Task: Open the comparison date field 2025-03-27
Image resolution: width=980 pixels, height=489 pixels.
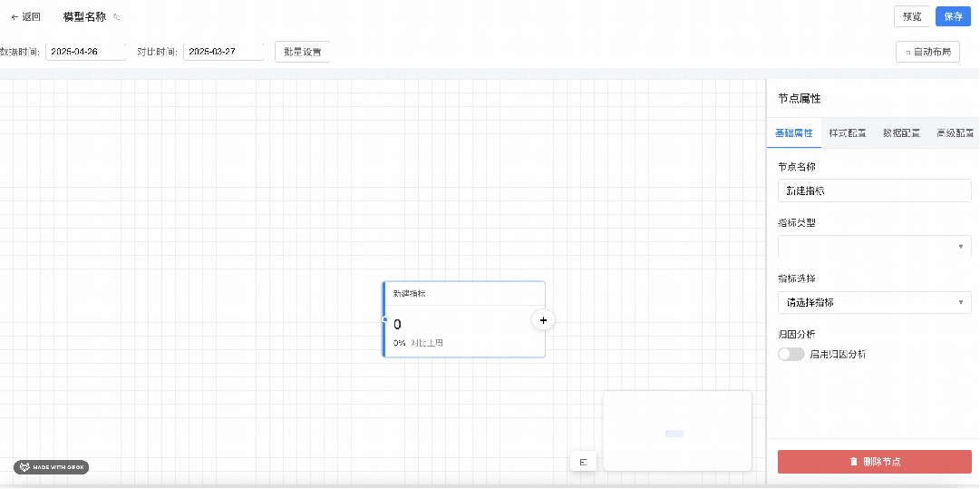Action: pos(223,52)
